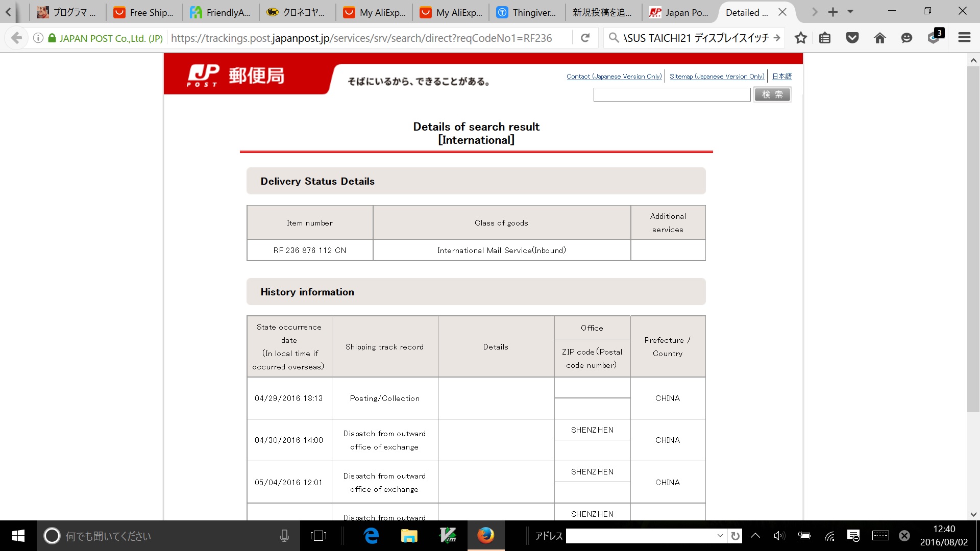Screen dimensions: 980x551
Task: Open Task View from the taskbar
Action: pos(318,536)
